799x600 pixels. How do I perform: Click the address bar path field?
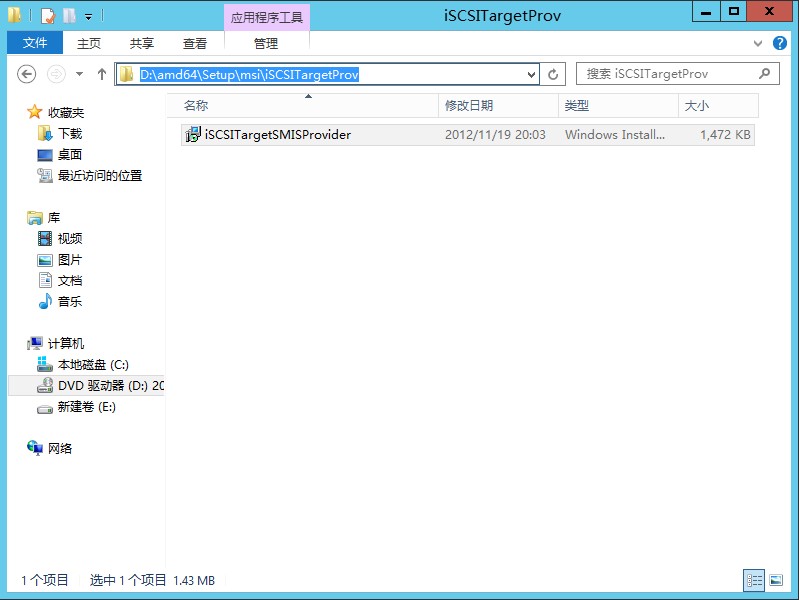click(x=327, y=74)
